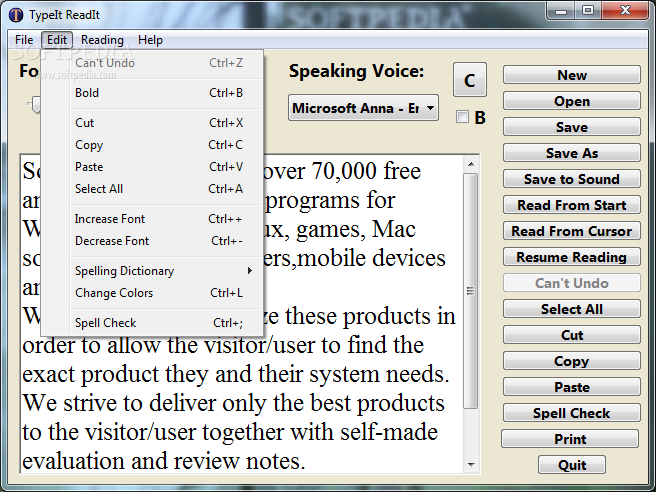656x492 pixels.
Task: Click the C button beside Speaking Voice
Action: tap(469, 80)
